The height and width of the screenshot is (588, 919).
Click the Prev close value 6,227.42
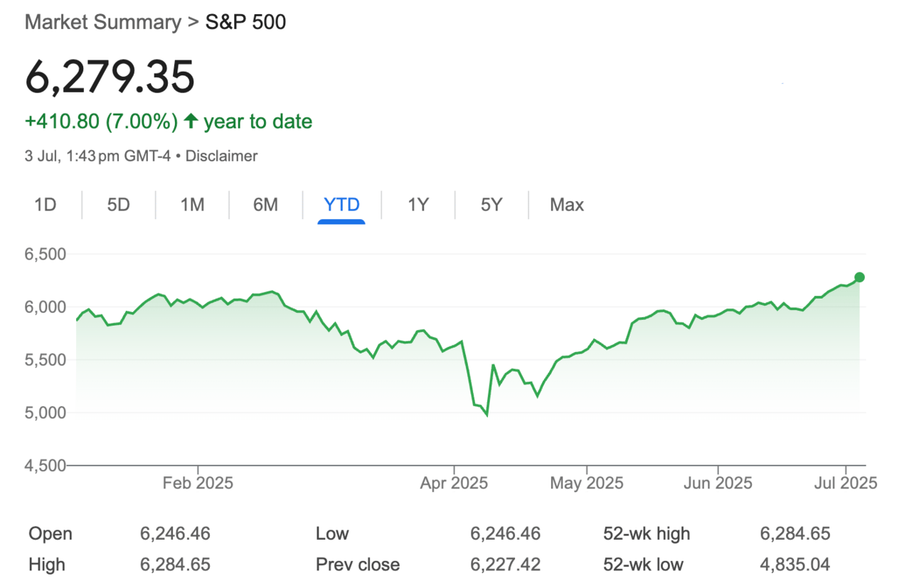pyautogui.click(x=505, y=565)
